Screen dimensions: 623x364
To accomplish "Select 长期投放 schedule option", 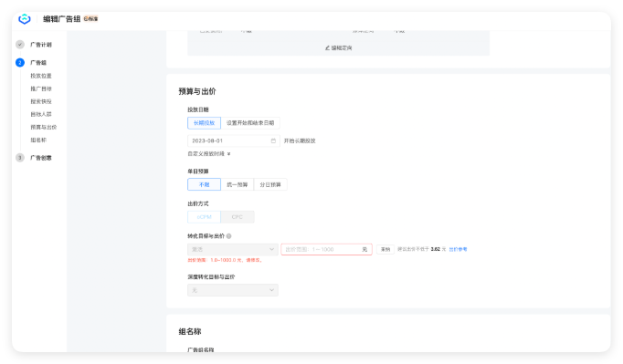I will tap(204, 123).
